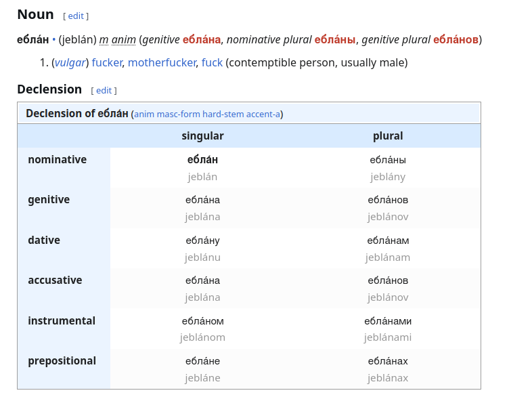The width and height of the screenshot is (532, 397).
Task: Click the 'anim' abbreviation in headword line
Action: coord(123,40)
